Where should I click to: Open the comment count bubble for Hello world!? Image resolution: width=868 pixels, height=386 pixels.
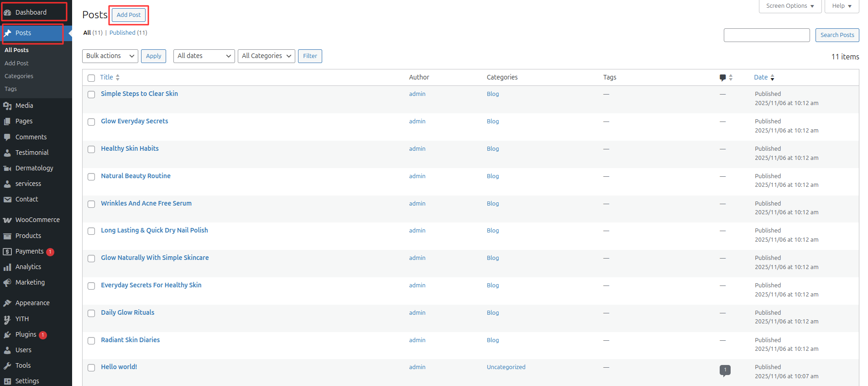[725, 370]
